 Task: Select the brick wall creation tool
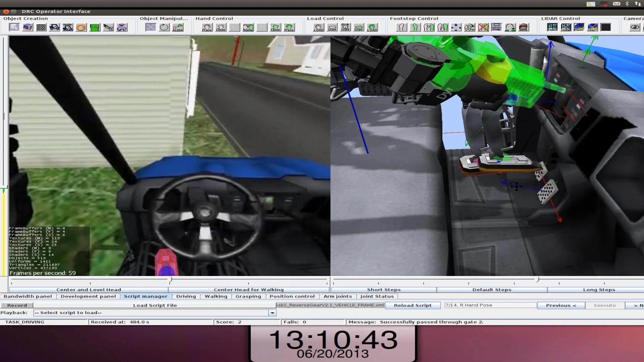click(41, 27)
